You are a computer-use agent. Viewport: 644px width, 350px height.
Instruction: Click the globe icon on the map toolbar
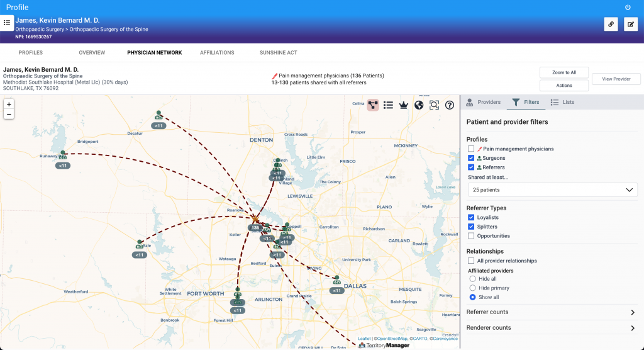[418, 105]
